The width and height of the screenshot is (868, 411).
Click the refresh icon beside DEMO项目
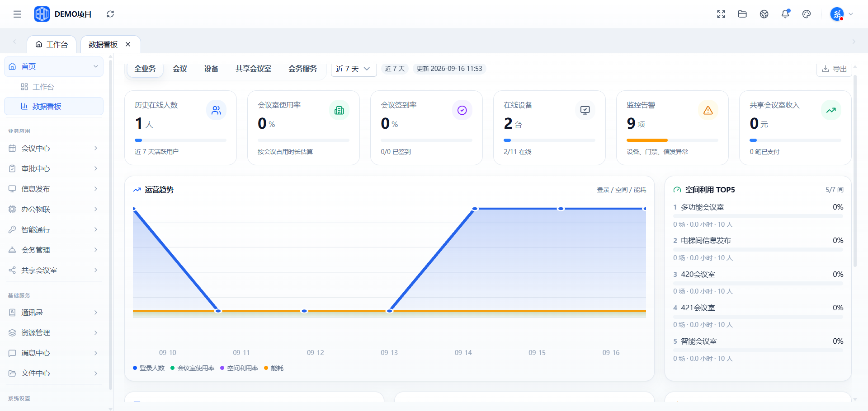[110, 14]
